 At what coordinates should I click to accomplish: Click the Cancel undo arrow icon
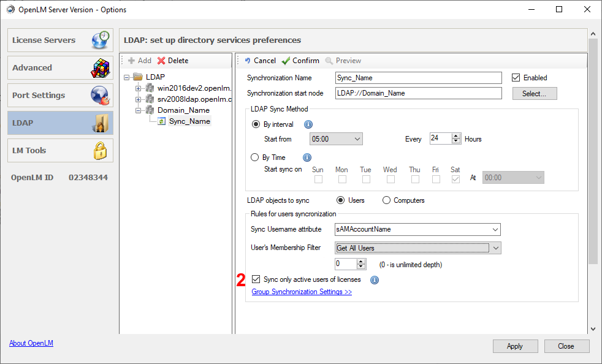[248, 61]
